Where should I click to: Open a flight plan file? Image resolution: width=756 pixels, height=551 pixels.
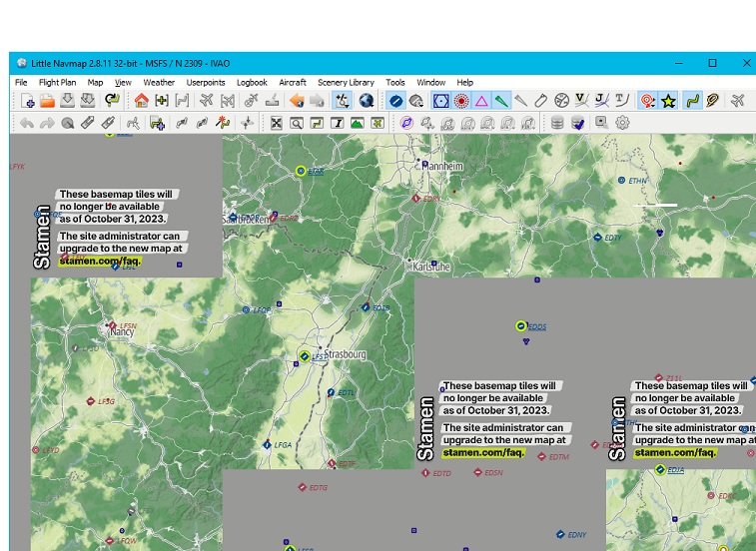pos(47,101)
